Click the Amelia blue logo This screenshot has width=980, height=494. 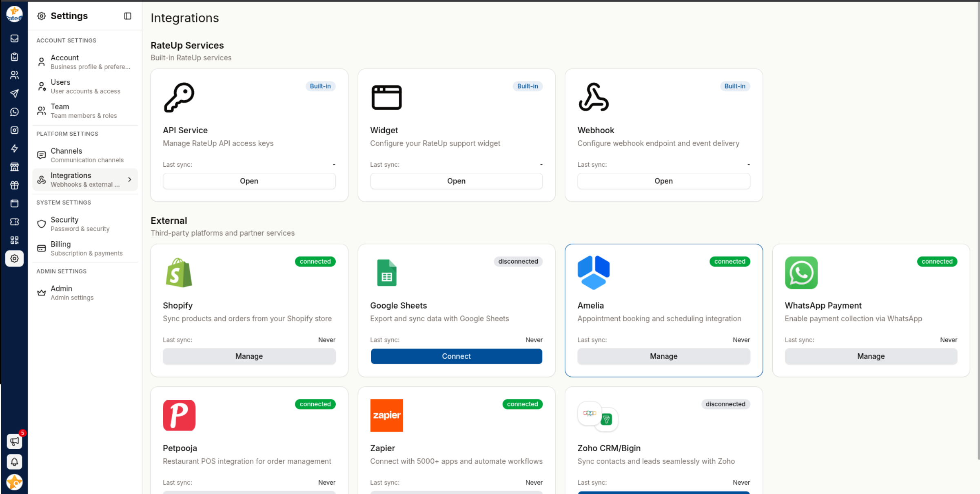click(x=594, y=273)
